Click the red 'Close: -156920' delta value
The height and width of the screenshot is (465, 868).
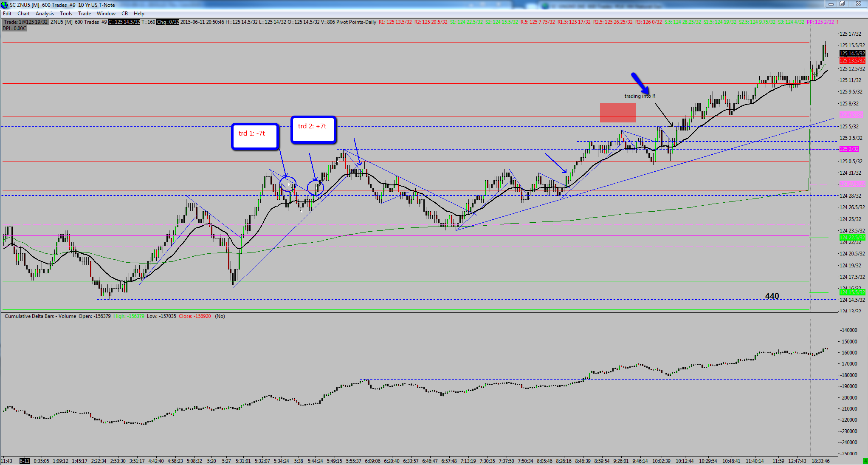[x=195, y=316]
